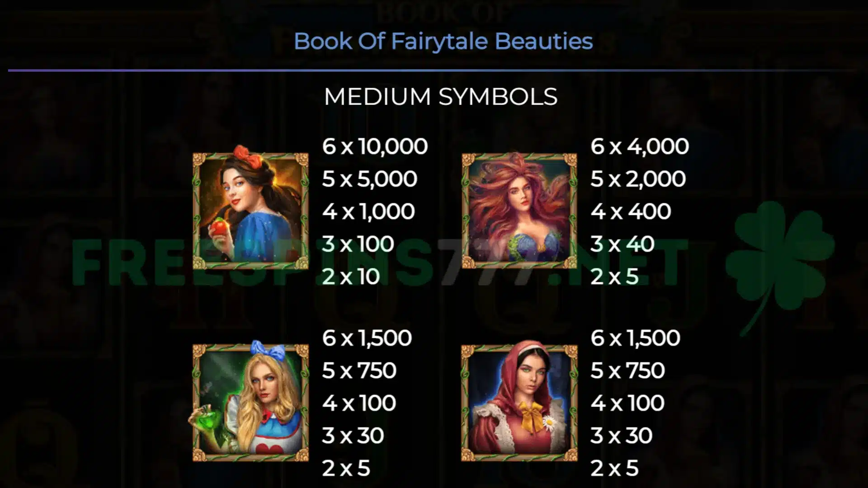
Task: Select the 4 x 1,000 payout entry
Action: [368, 211]
